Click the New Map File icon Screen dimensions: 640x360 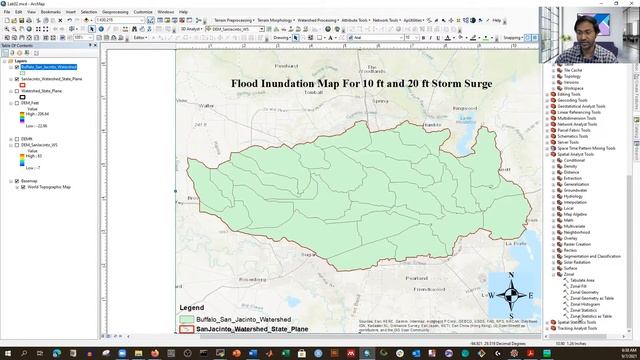[x=7, y=20]
